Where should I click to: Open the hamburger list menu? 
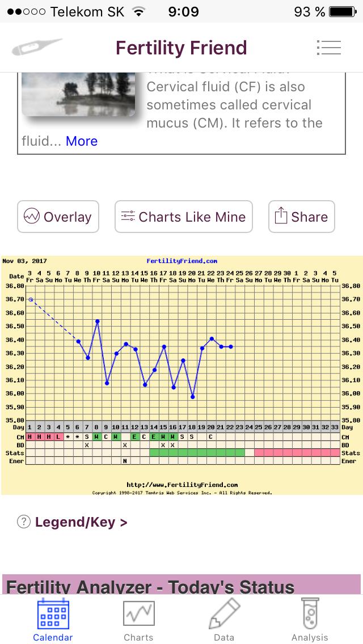coord(329,48)
